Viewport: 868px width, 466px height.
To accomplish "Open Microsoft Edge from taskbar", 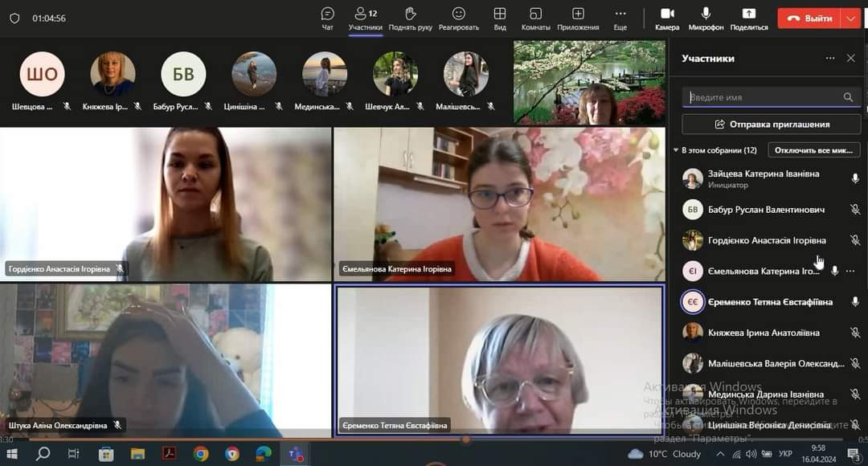I will [264, 454].
